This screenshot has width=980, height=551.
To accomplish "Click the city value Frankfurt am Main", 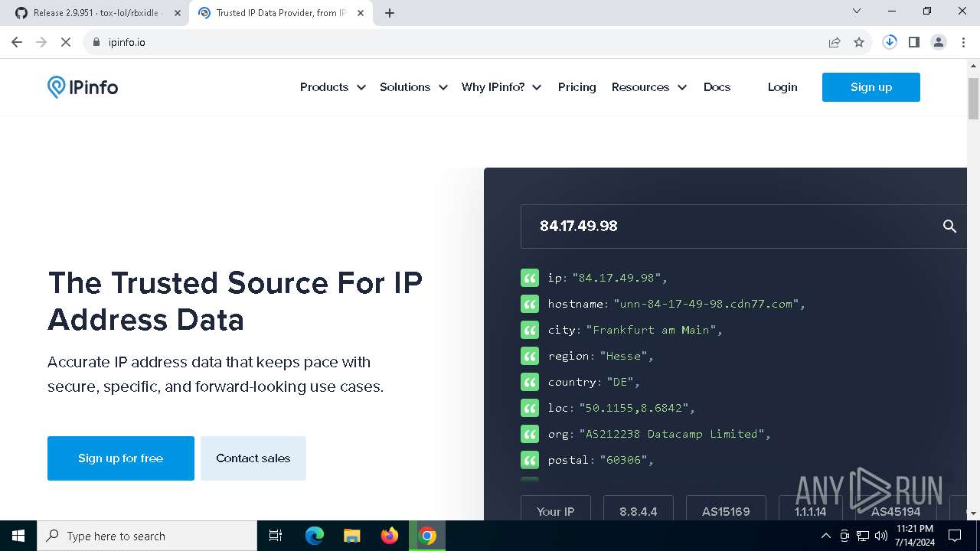I will (651, 330).
